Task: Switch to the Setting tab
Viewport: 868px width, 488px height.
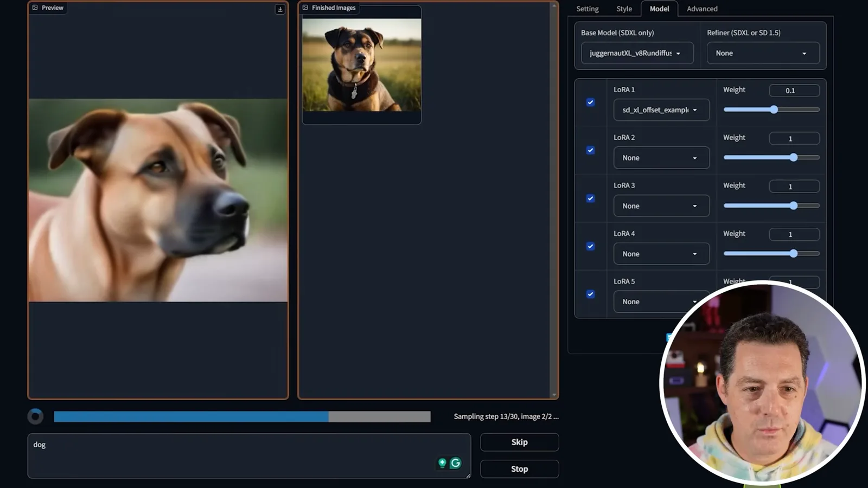Action: tap(588, 9)
